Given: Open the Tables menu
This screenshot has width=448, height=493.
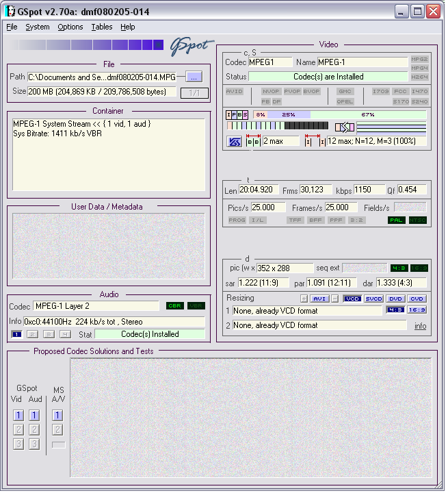Looking at the screenshot, I should (101, 27).
